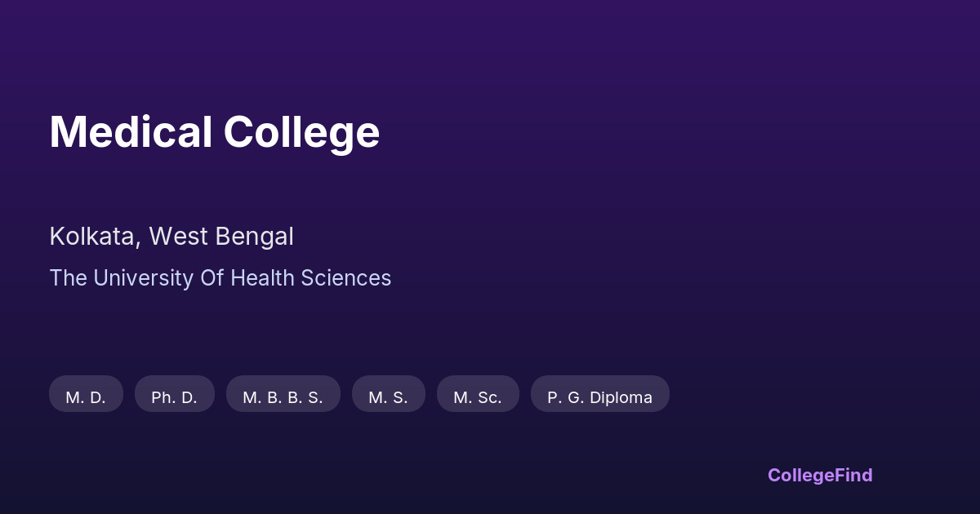Viewport: 980px width, 514px height.
Task: Open The University Of Health Sciences link
Action: coord(220,278)
